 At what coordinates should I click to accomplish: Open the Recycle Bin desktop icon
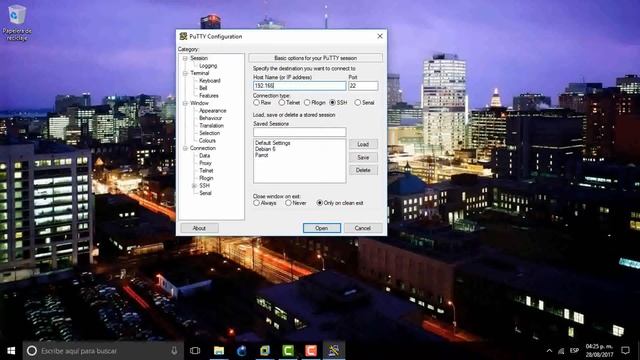pos(17,22)
